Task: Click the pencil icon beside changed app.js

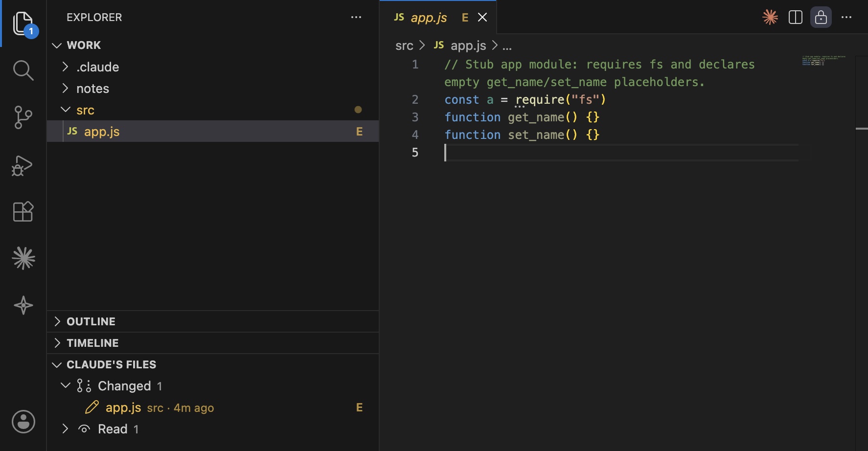Action: [92, 407]
